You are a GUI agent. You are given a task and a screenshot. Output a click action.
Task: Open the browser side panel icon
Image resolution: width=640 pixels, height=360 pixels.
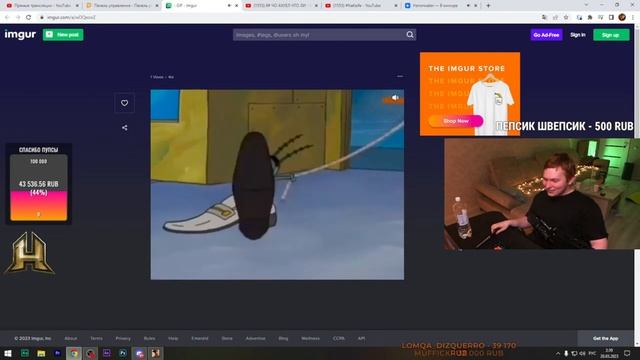pyautogui.click(x=611, y=18)
